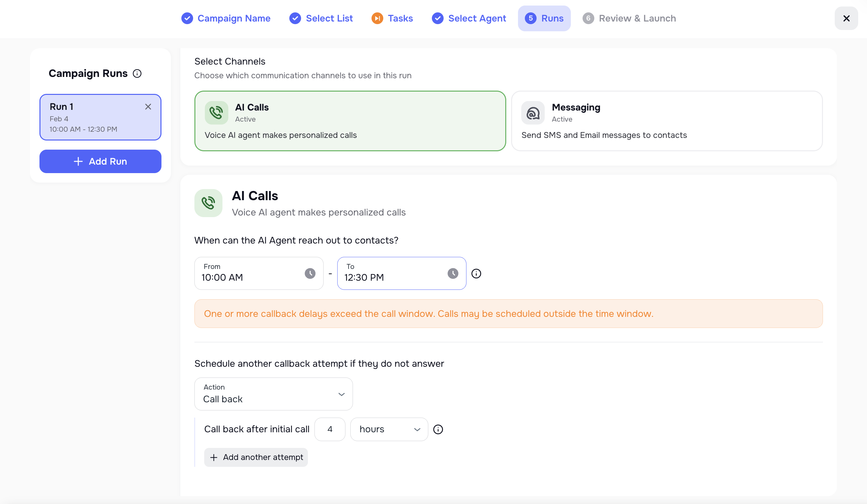
Task: Click the Messaging channel at-sign icon
Action: pos(533,113)
